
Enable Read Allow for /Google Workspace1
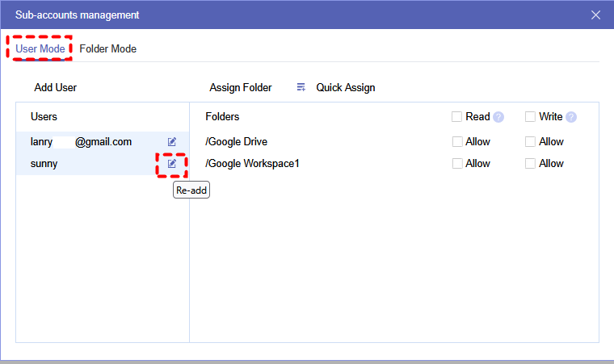458,164
